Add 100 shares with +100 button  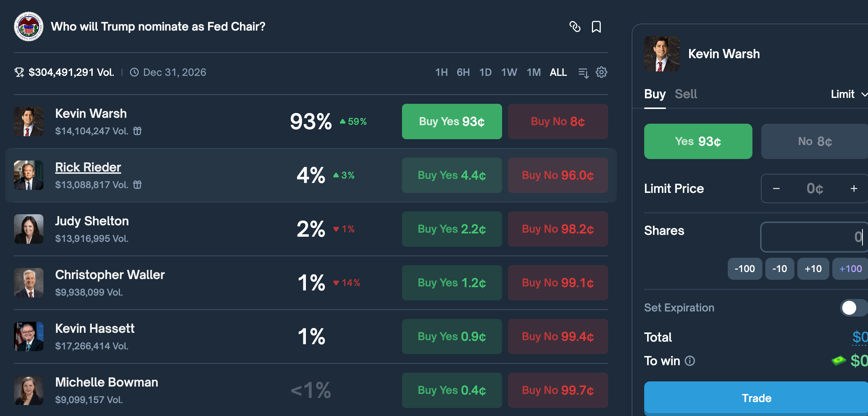(850, 269)
